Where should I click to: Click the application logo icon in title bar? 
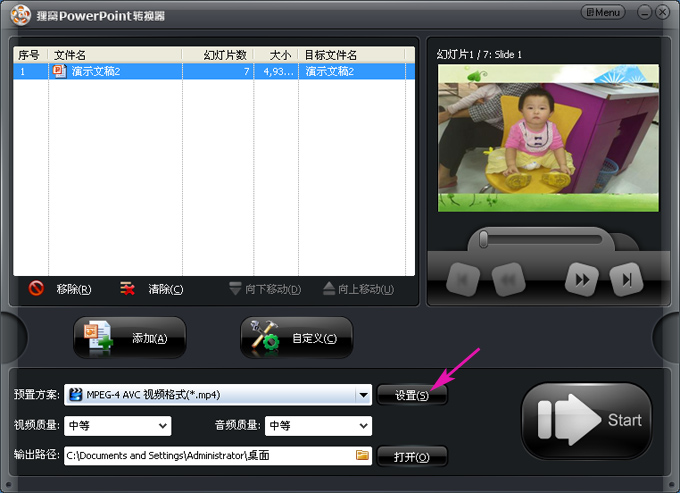[20, 15]
